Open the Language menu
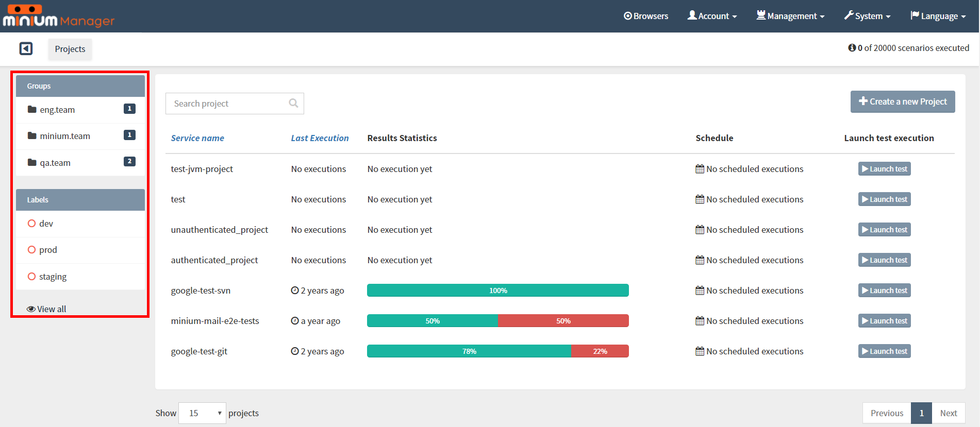The height and width of the screenshot is (427, 980). click(938, 16)
